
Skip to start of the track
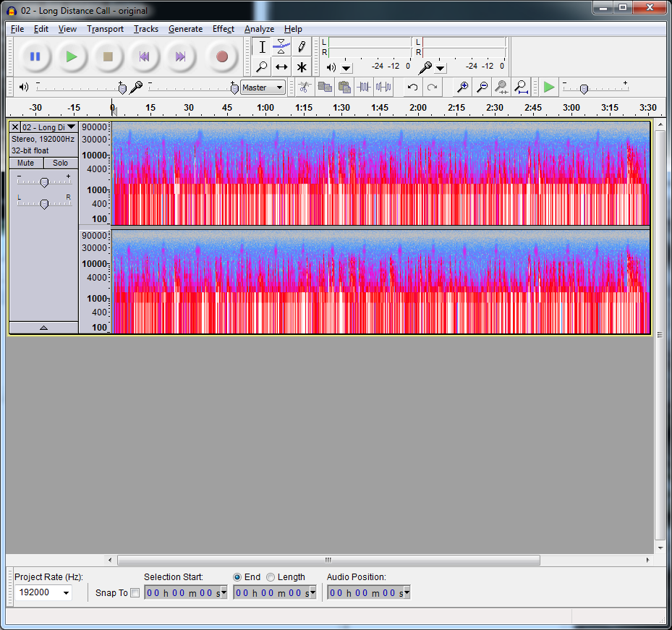point(144,56)
